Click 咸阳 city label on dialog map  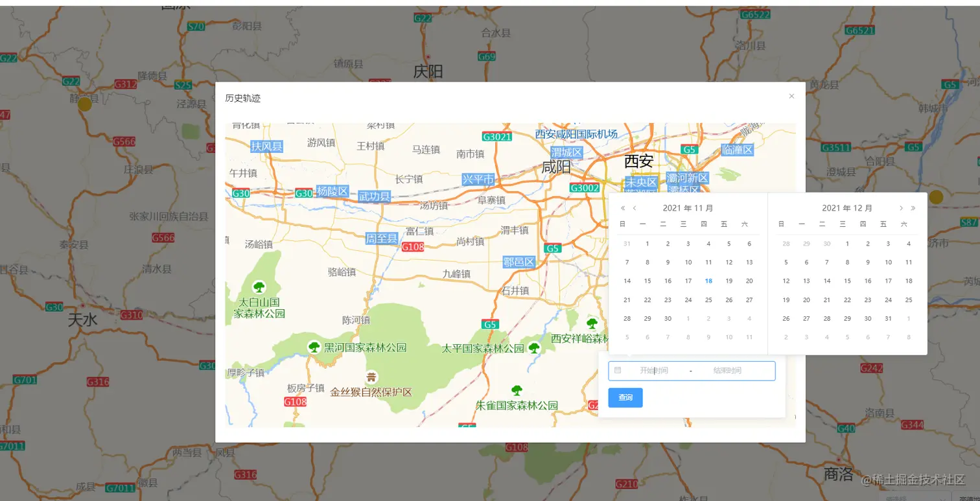point(556,167)
